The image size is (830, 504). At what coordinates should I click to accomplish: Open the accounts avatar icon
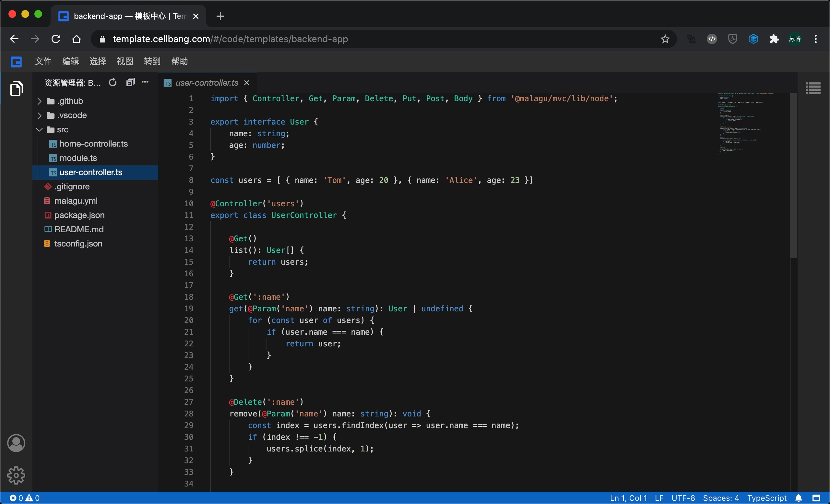[16, 443]
